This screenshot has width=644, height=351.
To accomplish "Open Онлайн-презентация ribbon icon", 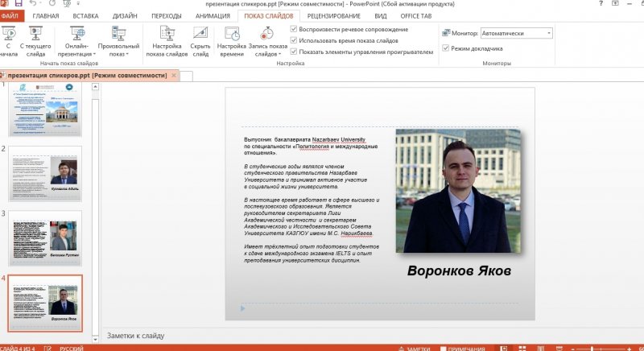I will (x=76, y=34).
